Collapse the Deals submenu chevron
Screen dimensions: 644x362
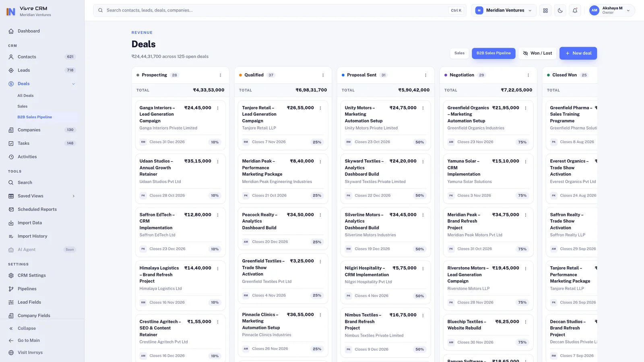pos(73,84)
